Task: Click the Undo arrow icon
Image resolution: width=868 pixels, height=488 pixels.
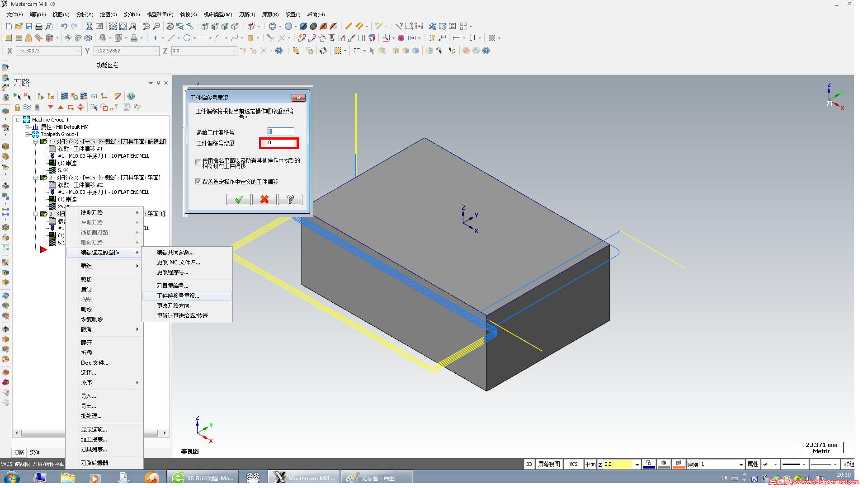Action: tap(64, 26)
